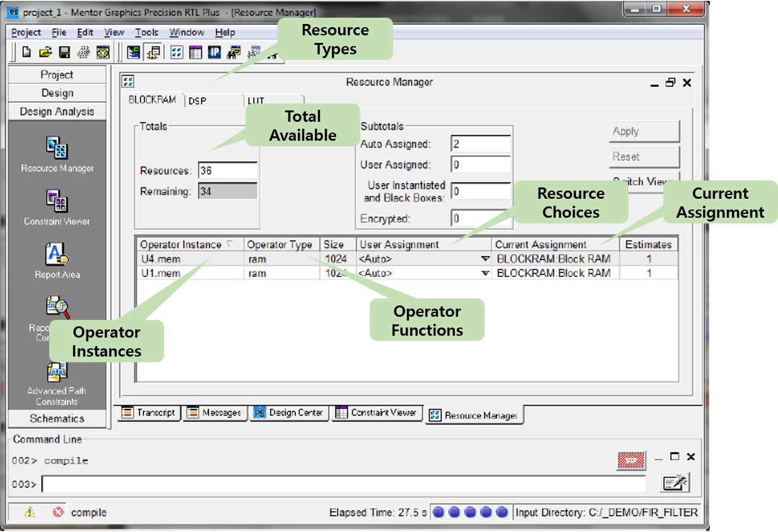Sort by the Operator Instance column header
The height and width of the screenshot is (532, 778).
point(190,245)
